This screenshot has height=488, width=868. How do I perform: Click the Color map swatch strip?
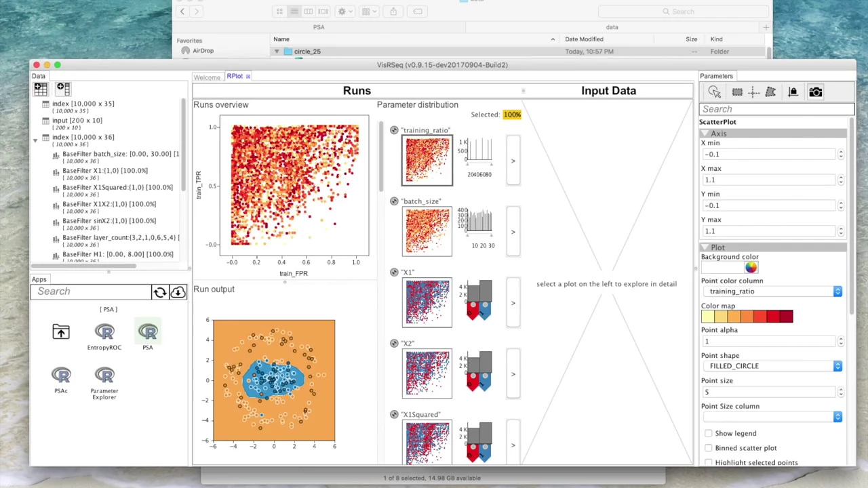(x=747, y=317)
